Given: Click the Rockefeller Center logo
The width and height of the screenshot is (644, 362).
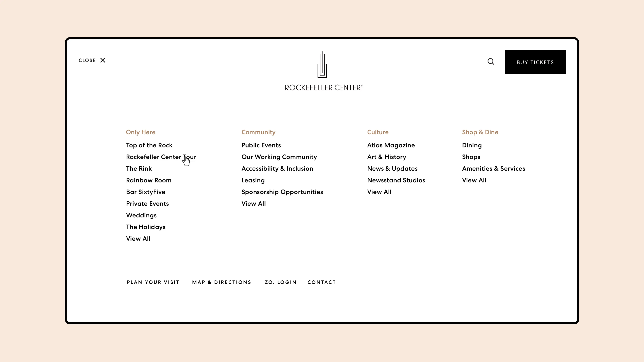Looking at the screenshot, I should click(x=323, y=71).
